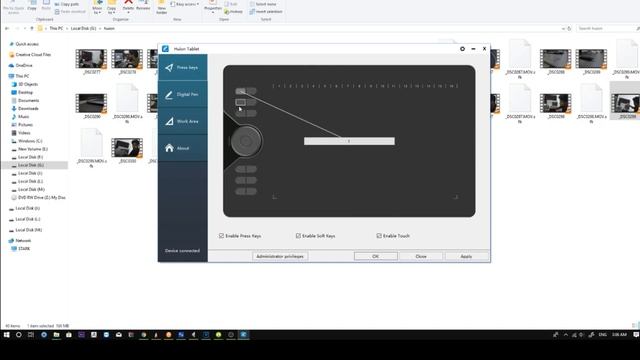Viewport: 640px width, 360px height.
Task: Open recent locations dropdown arrow
Action: click(25, 29)
